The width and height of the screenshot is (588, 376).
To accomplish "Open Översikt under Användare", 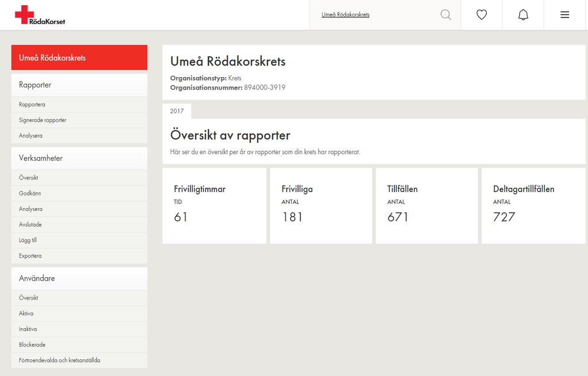I will (x=79, y=298).
